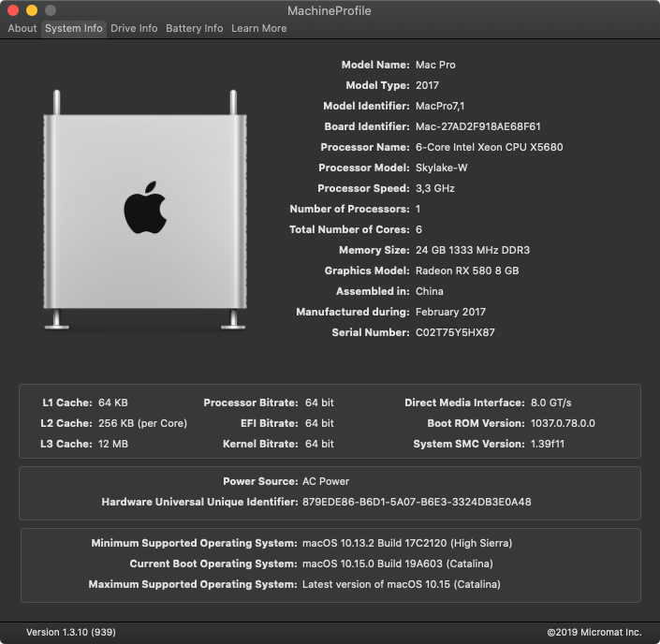This screenshot has width=660, height=644.
Task: Click the EFI Bitrate label
Action: 270,423
